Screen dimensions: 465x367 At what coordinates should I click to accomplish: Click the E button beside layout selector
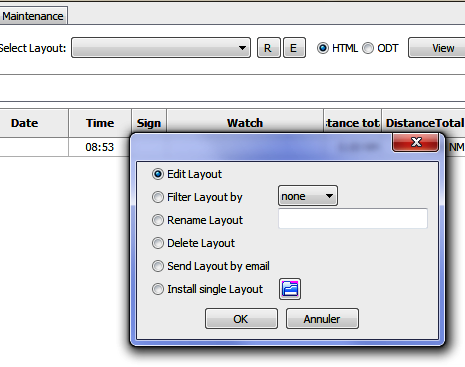294,48
